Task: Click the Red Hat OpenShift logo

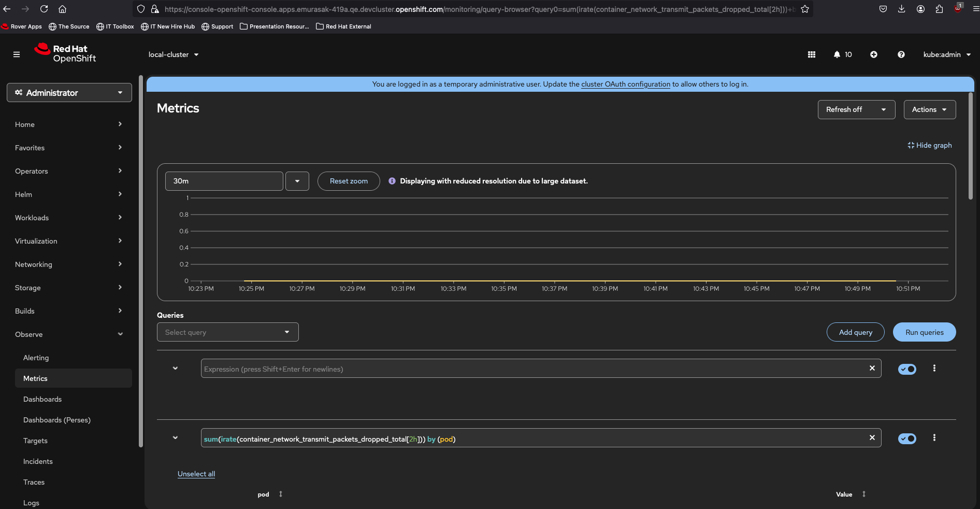Action: coord(65,53)
